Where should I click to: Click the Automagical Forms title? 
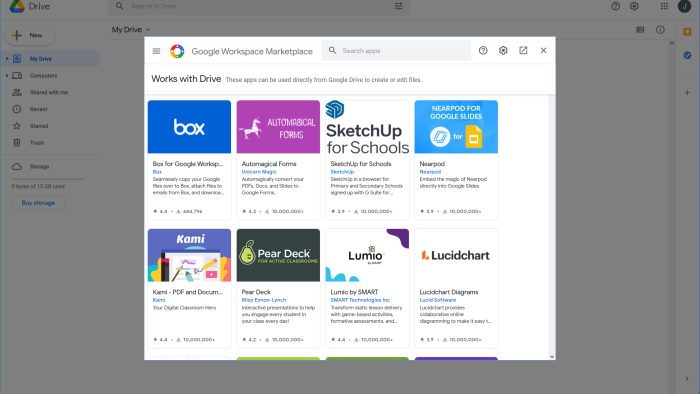click(269, 164)
